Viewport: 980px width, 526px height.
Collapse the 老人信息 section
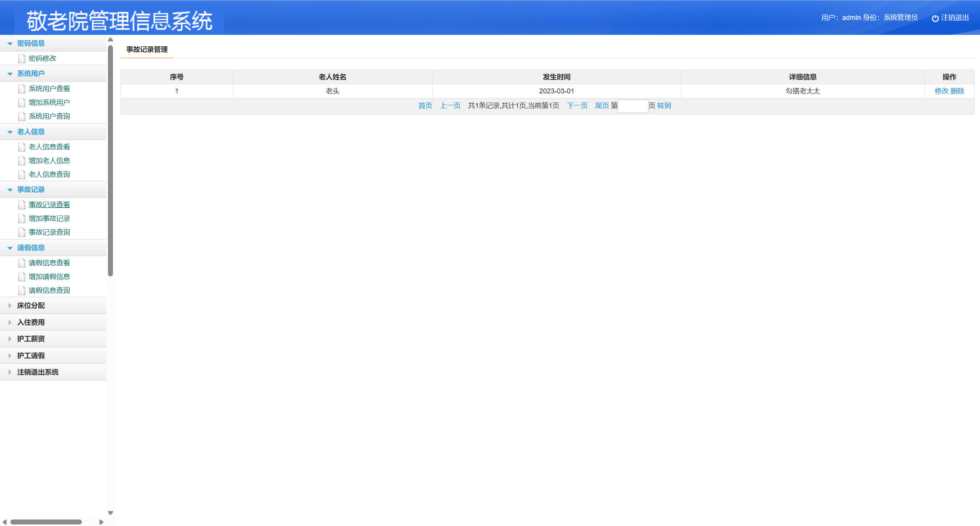tap(31, 132)
